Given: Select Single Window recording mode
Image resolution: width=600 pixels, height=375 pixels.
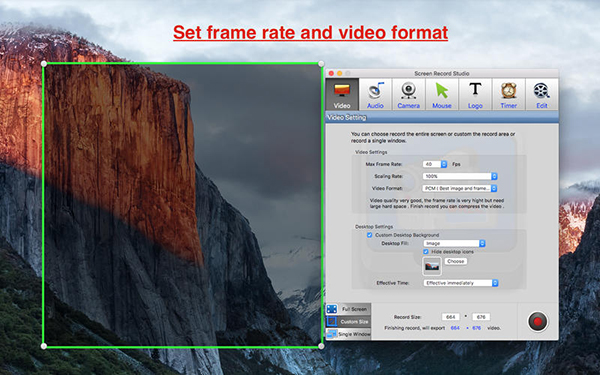Looking at the screenshot, I should coord(348,334).
